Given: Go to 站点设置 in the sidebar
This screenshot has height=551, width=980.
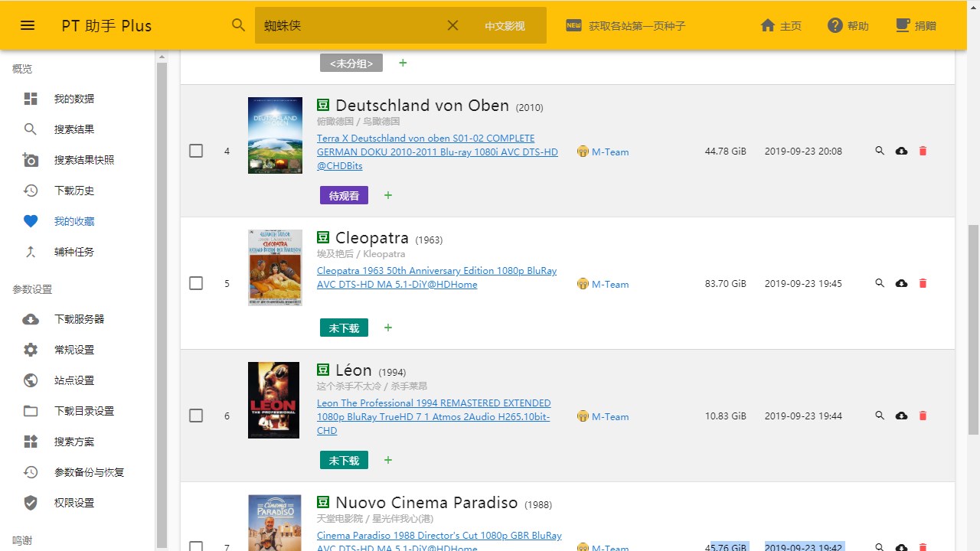Looking at the screenshot, I should pos(74,380).
